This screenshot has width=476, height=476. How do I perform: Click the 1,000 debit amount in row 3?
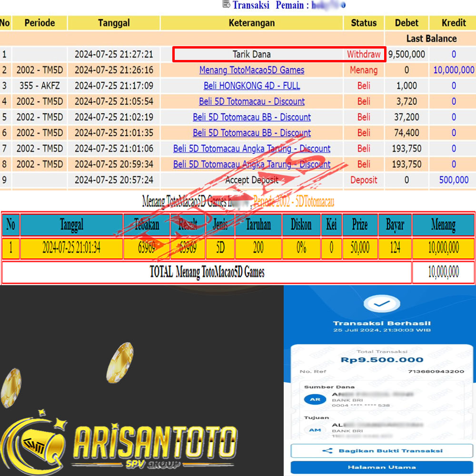tap(407, 86)
